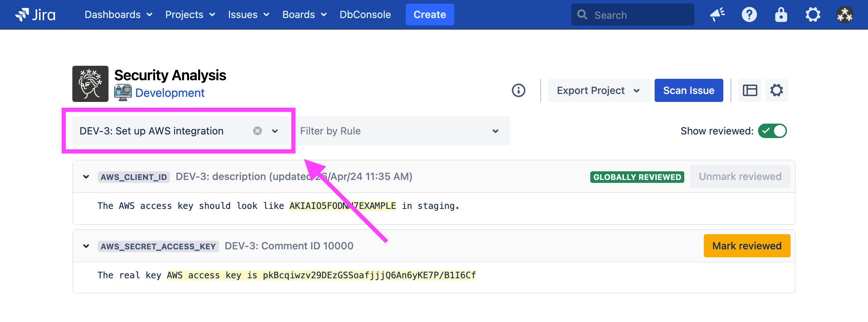Click the orange Mark reviewed button

[747, 246]
